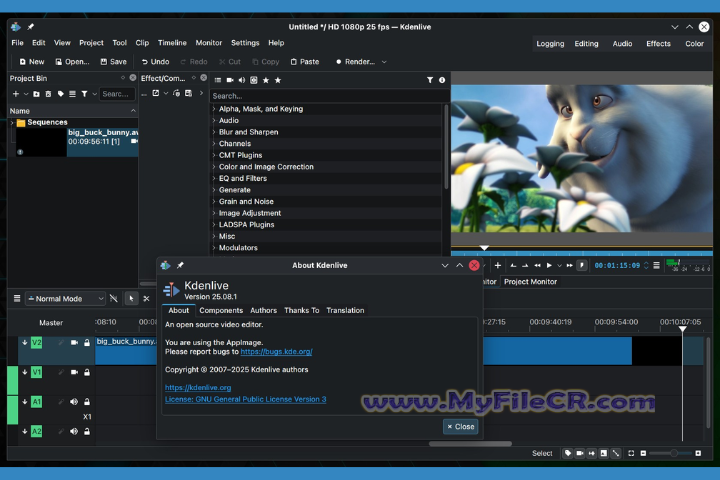Click the monitor hamburger options icon

(x=657, y=265)
